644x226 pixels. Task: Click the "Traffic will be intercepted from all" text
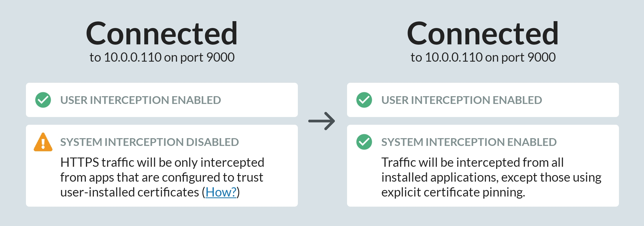pyautogui.click(x=472, y=163)
